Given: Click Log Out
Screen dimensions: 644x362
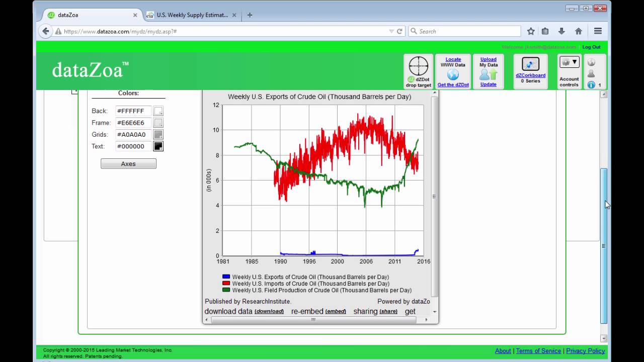Looking at the screenshot, I should (x=591, y=47).
